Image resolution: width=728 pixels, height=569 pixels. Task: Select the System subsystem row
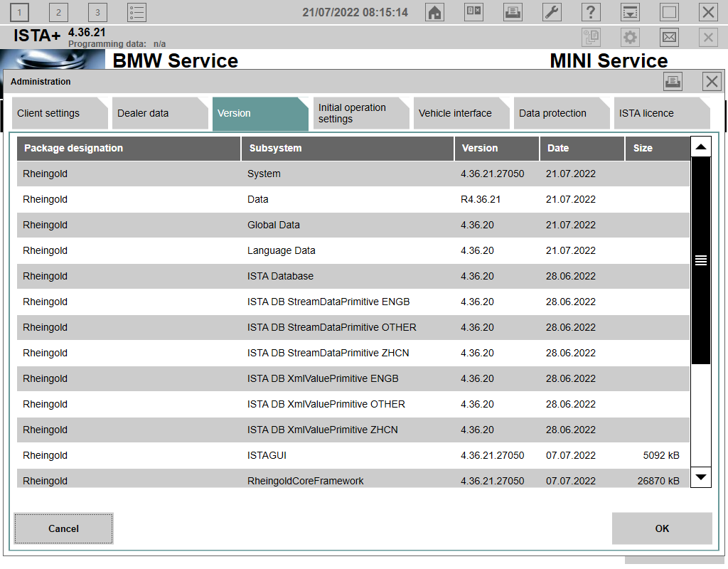pyautogui.click(x=353, y=174)
